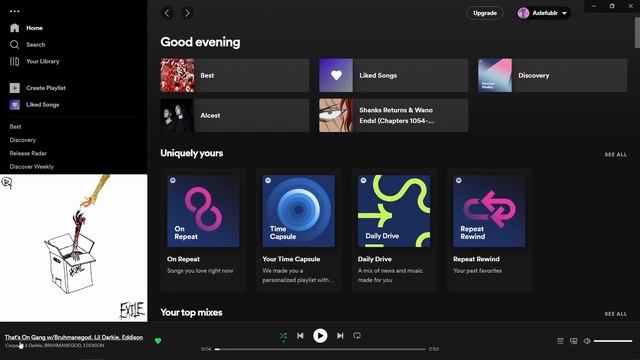Open Search from the sidebar

(27, 44)
